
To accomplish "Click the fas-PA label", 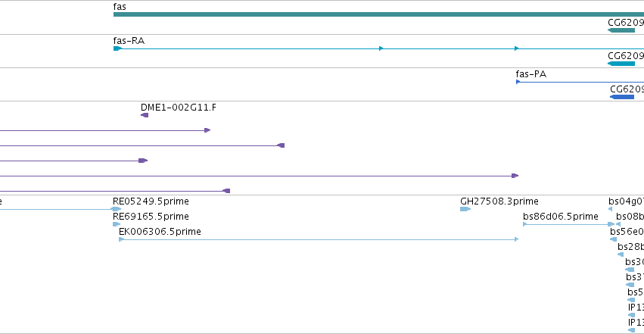I will pyautogui.click(x=530, y=74).
